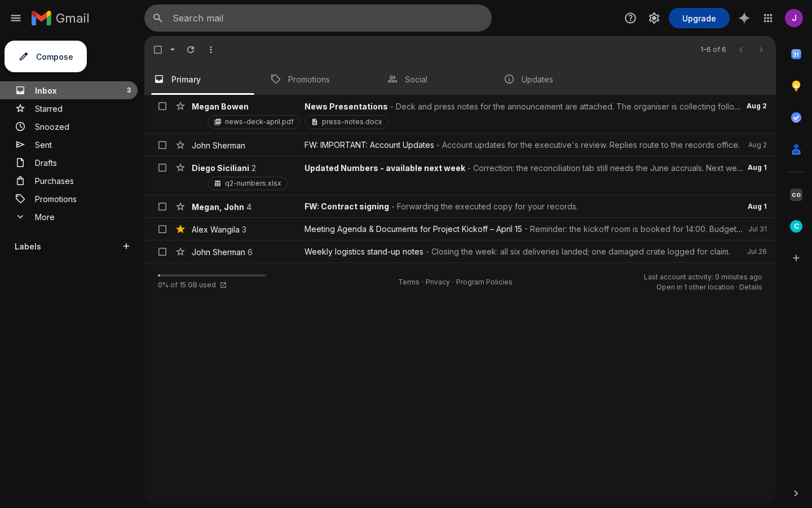Select the Diego Siciliani email checkbox

162,168
